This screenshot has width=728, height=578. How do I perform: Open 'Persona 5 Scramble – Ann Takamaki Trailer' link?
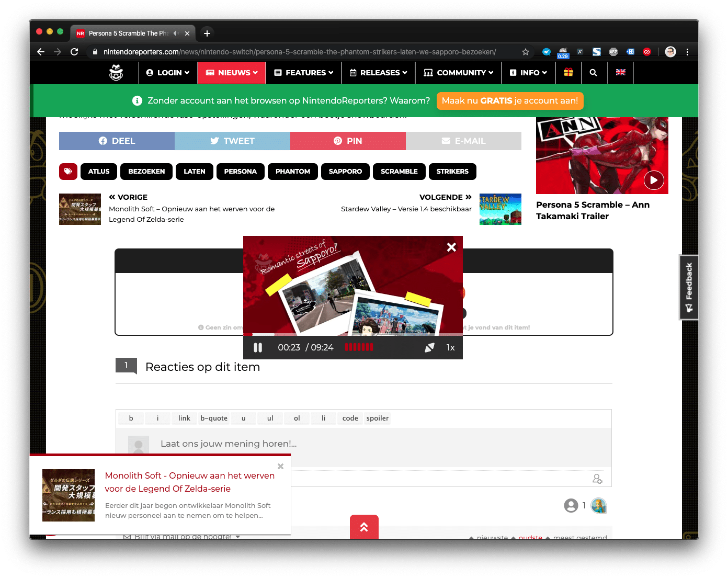593,210
